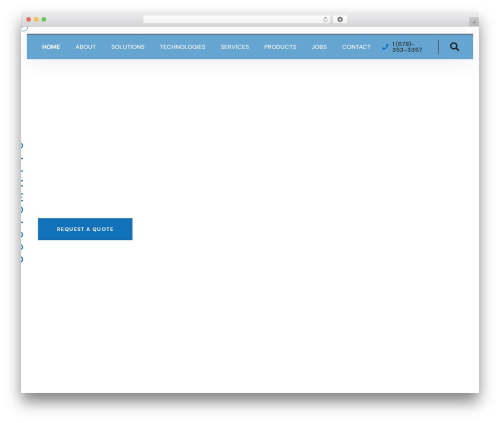Navigate to the Services menu item
This screenshot has width=500, height=423.
235,47
